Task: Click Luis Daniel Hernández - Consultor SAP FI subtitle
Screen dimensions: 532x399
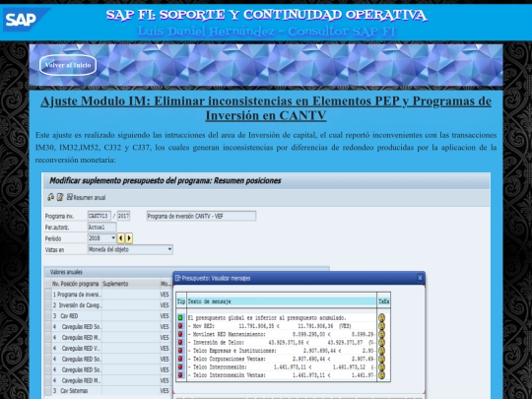Action: click(266, 32)
